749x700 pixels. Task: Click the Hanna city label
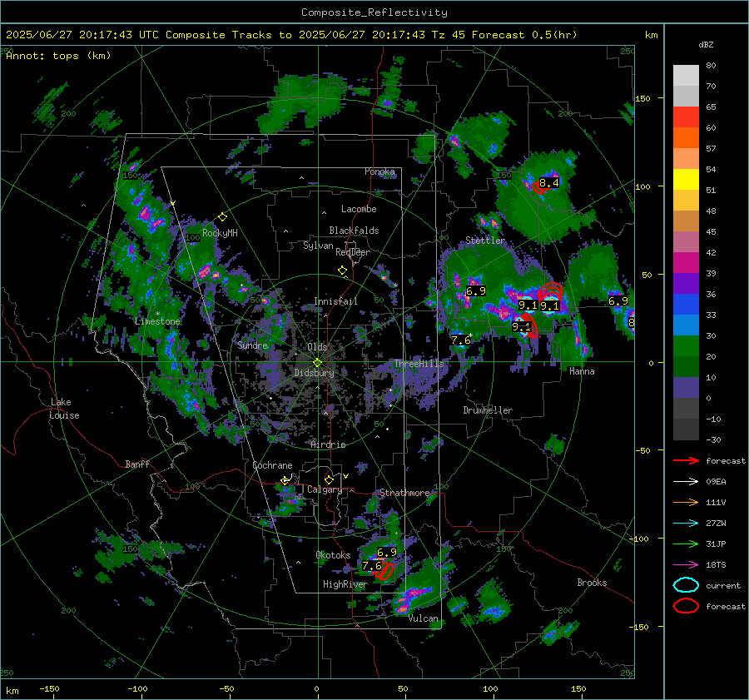click(x=582, y=371)
